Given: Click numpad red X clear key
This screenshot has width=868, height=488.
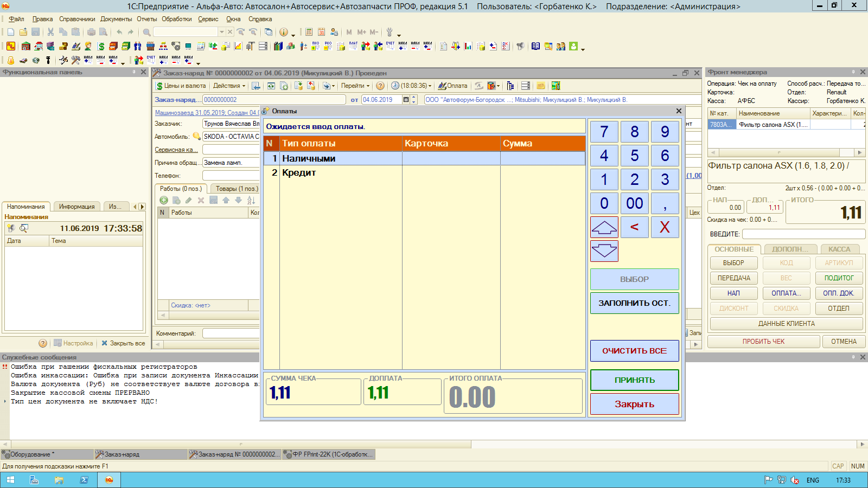Looking at the screenshot, I should (665, 227).
